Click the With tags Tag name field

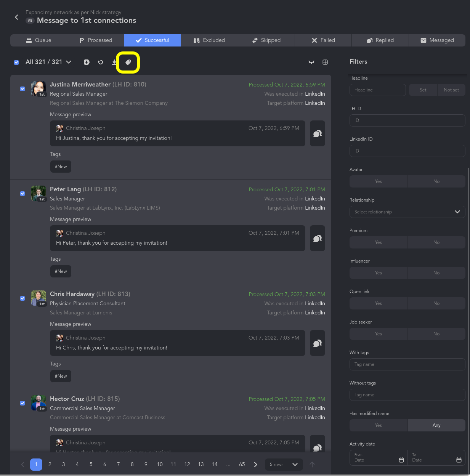[407, 364]
